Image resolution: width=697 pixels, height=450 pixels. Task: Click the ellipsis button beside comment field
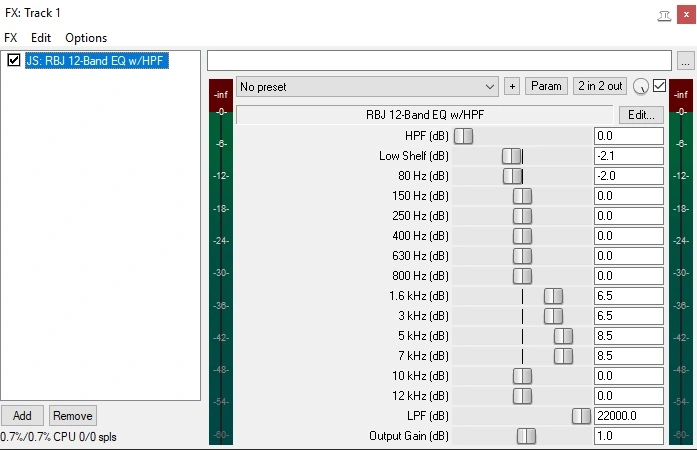[x=684, y=61]
